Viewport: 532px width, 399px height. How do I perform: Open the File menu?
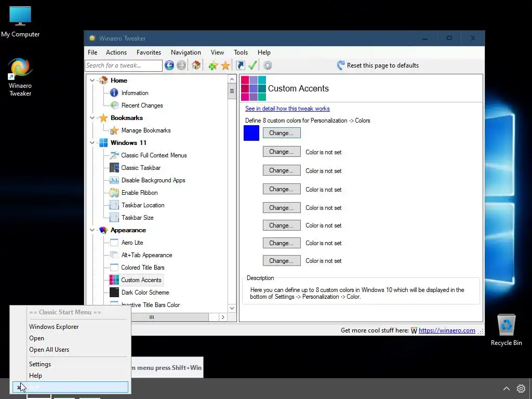(x=92, y=52)
